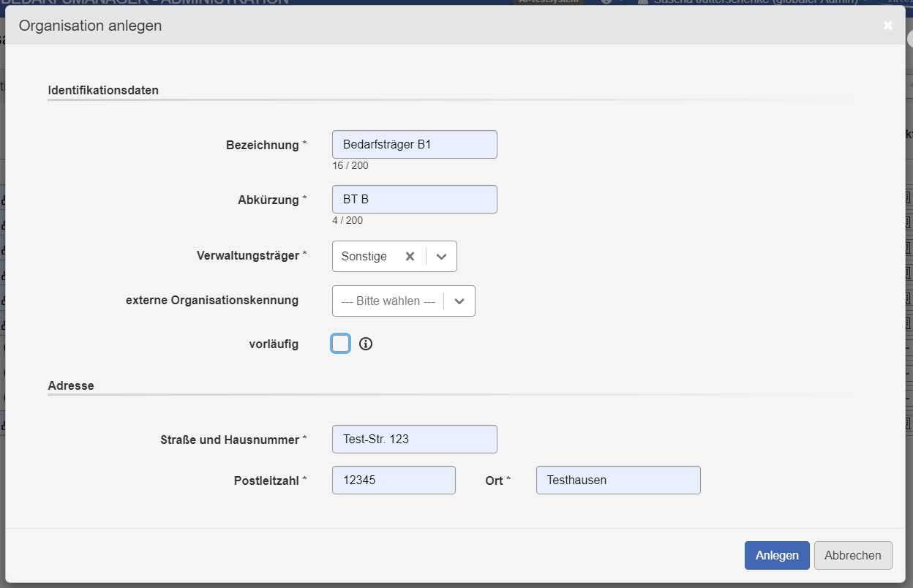Click the Adresse section heading

tap(71, 385)
